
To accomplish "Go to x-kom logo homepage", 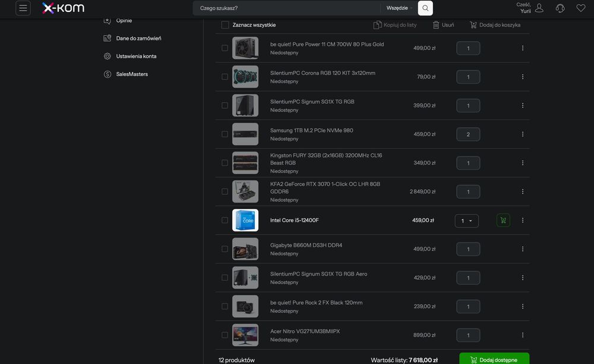I will (x=64, y=8).
